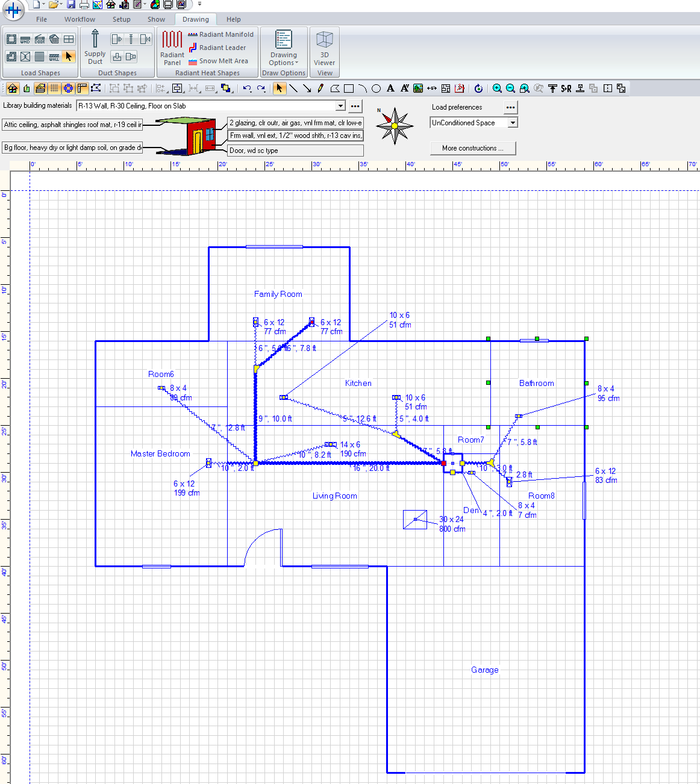The height and width of the screenshot is (784, 700).
Task: Click the Zoom In magnifier
Action: point(497,89)
